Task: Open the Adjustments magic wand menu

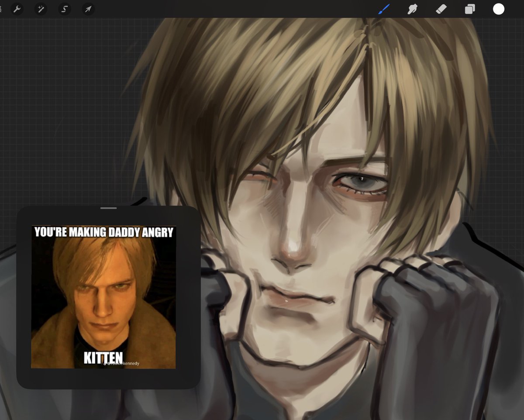Action: pyautogui.click(x=41, y=9)
